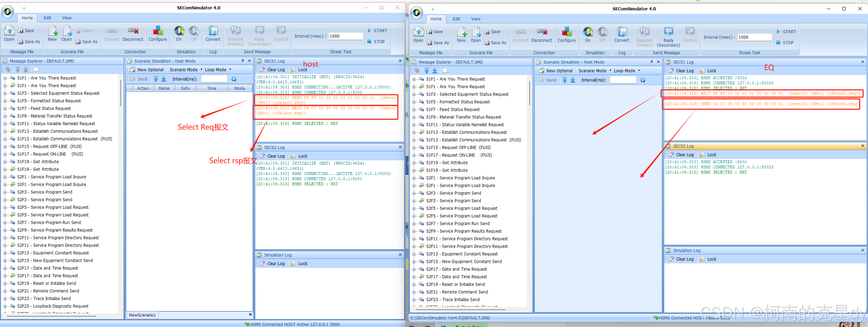This screenshot has width=868, height=327.
Task: Click New scenario icon in left window
Action: (x=52, y=34)
